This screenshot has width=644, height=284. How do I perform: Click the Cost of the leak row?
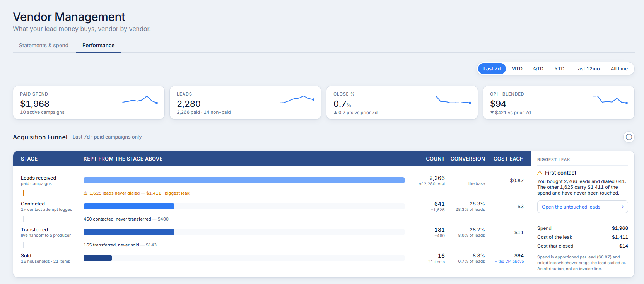583,237
